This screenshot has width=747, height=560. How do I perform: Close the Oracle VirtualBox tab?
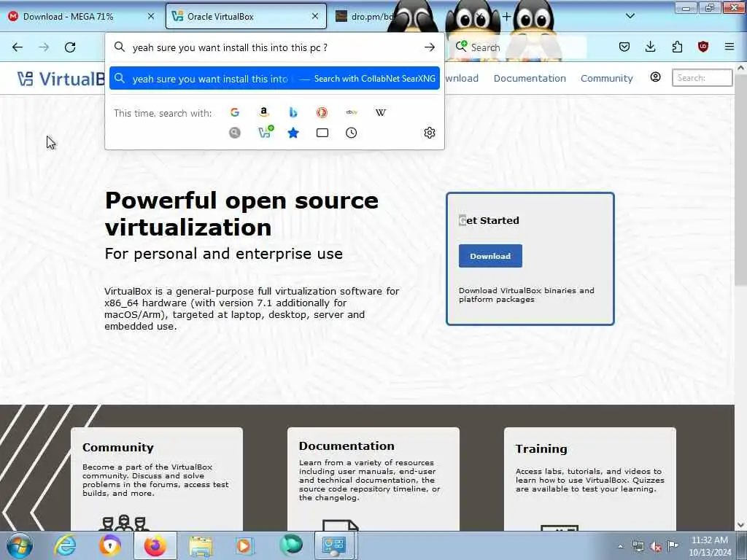pyautogui.click(x=315, y=16)
